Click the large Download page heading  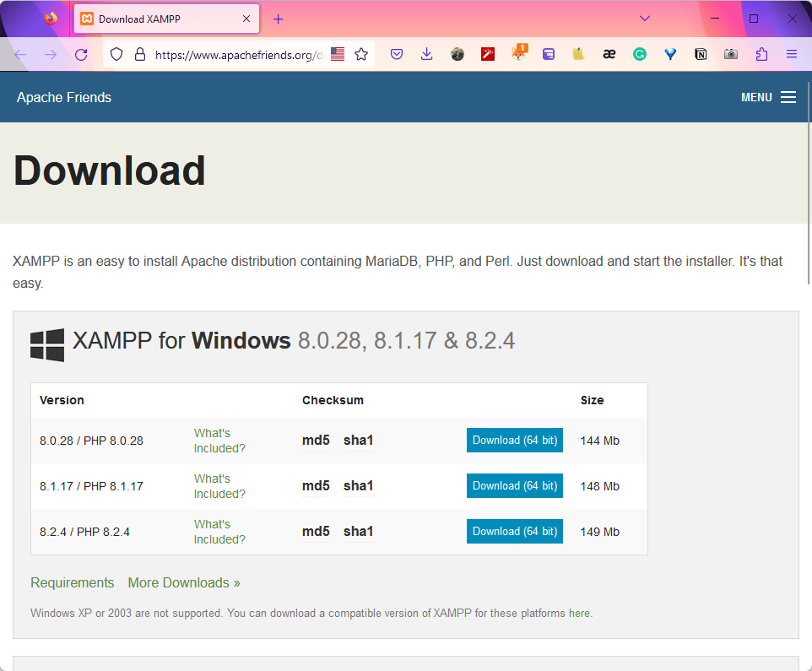click(x=109, y=170)
